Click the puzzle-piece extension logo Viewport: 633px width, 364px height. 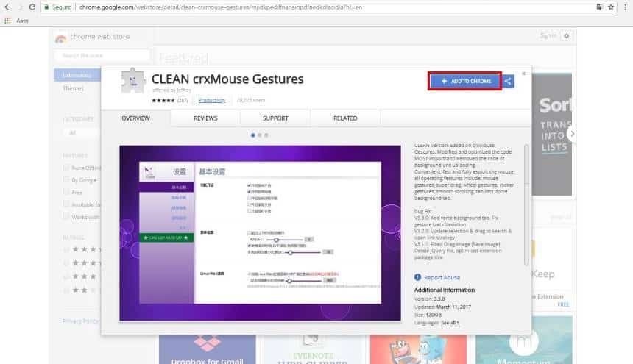[132, 80]
